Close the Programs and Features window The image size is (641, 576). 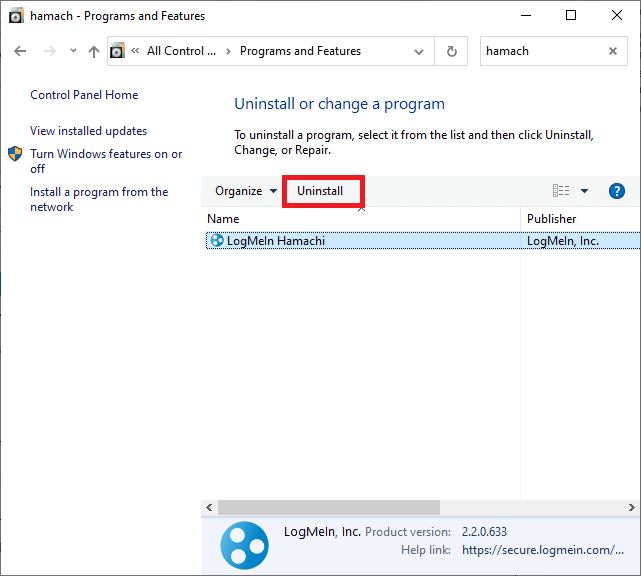[616, 16]
